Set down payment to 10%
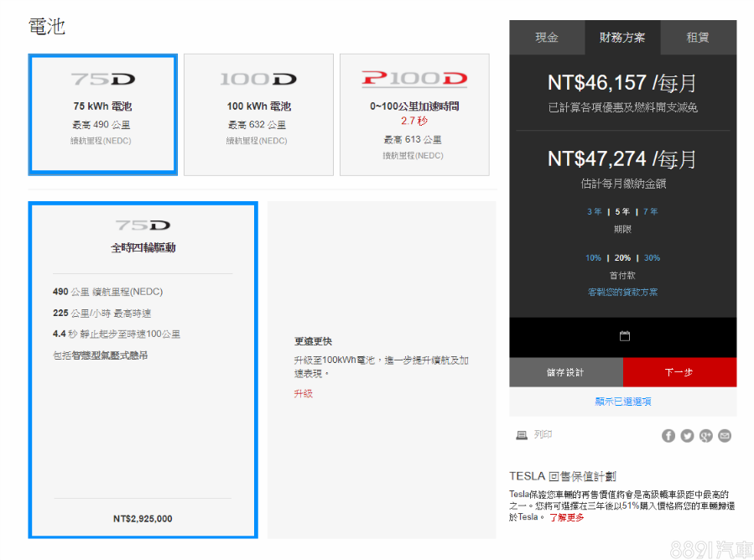 pyautogui.click(x=594, y=258)
